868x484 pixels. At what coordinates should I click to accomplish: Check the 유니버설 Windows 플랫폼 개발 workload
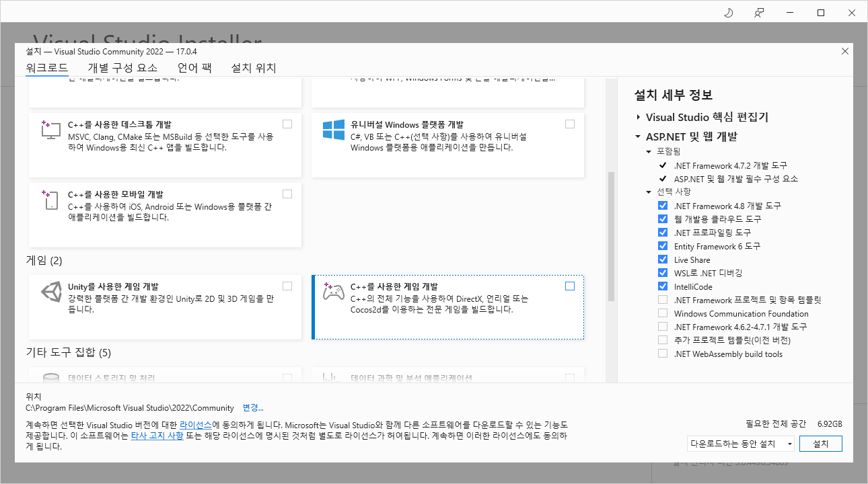tap(570, 124)
